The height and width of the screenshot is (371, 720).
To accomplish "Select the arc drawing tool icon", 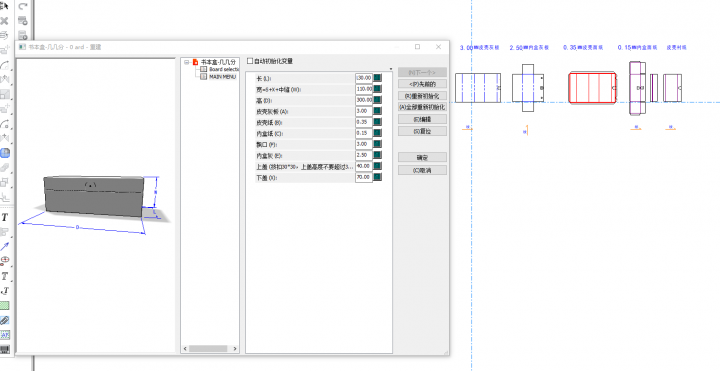I will [5, 65].
